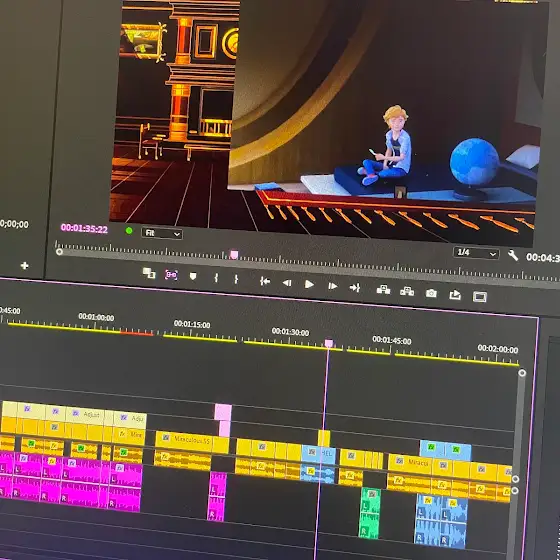Click the green status dot beside Fit

point(129,231)
